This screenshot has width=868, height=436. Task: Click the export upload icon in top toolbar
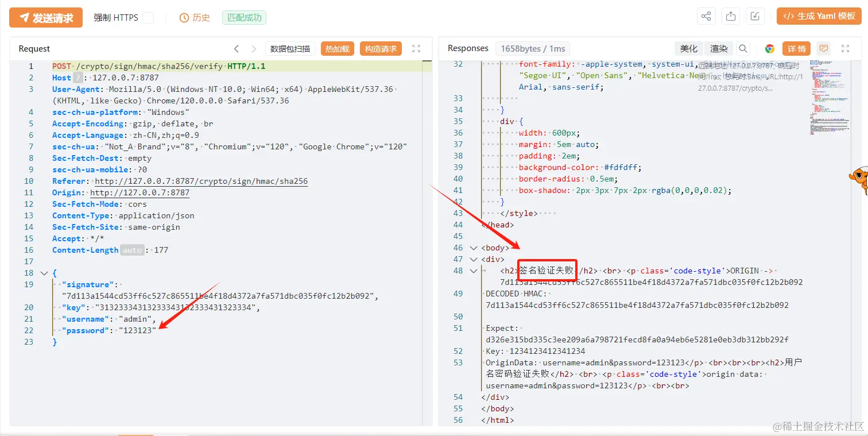point(731,17)
